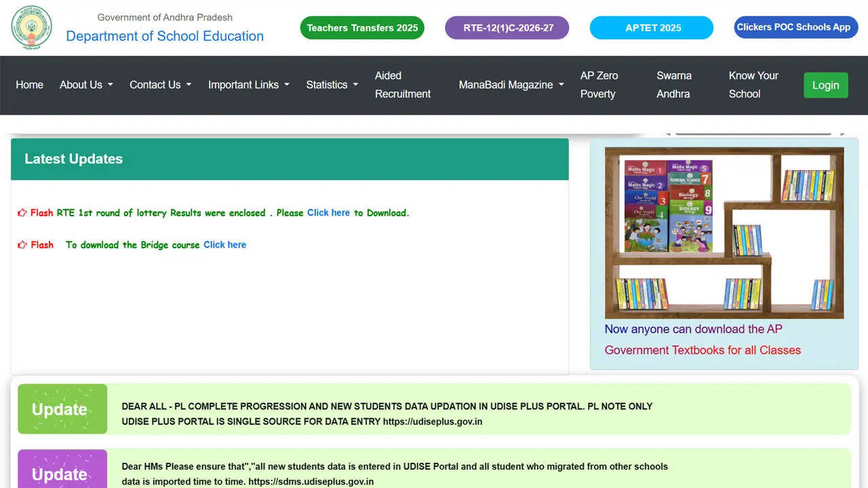Click the APTET 2025 button
This screenshot has height=488, width=868.
(x=651, y=28)
